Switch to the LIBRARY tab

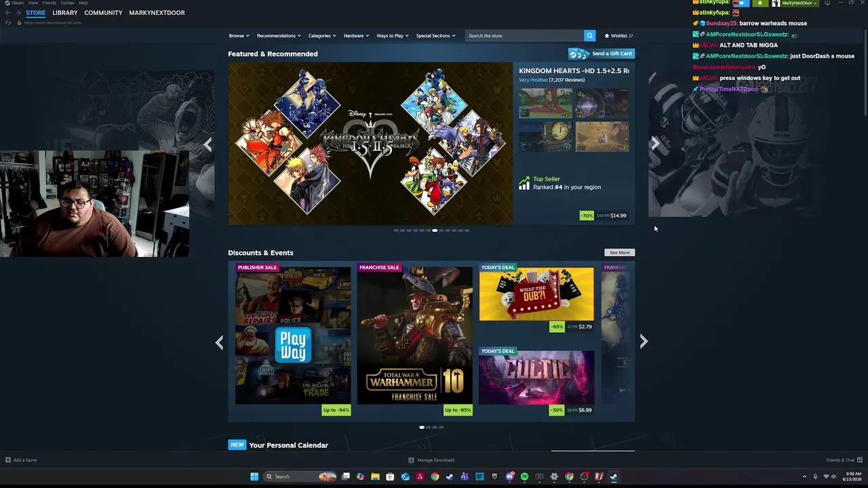point(65,13)
